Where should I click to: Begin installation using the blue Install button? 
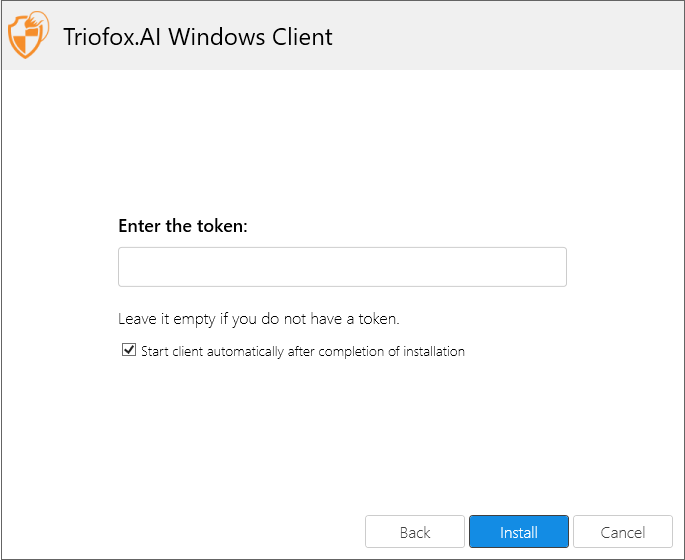pyautogui.click(x=519, y=532)
